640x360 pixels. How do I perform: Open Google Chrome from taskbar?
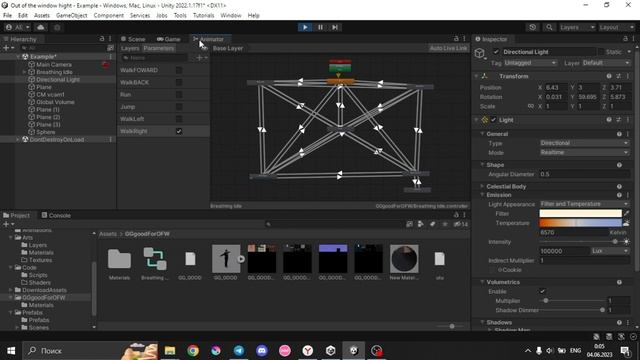tap(193, 351)
